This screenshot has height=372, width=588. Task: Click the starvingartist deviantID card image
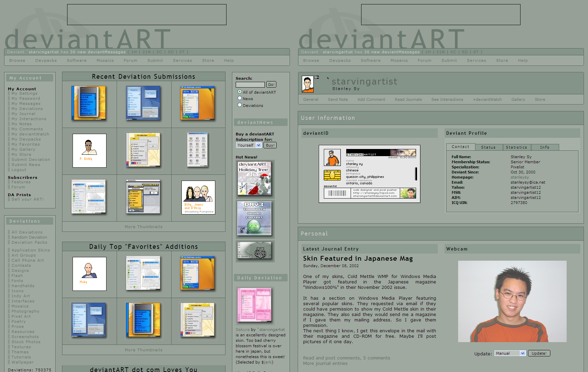click(370, 174)
